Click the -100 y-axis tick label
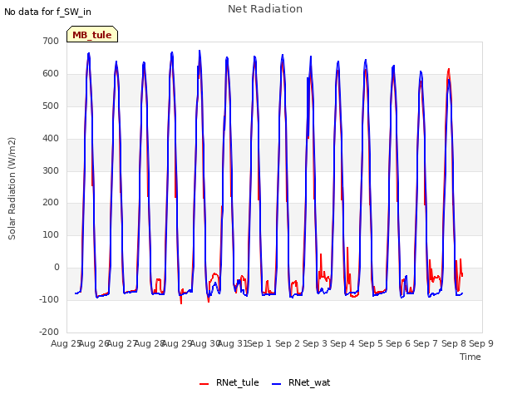The image size is (532, 399). pyautogui.click(x=49, y=299)
